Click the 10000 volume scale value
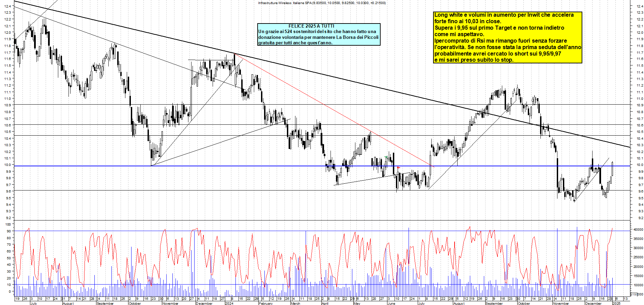Image resolution: width=644 pixels, height=305 pixels. pos(638,285)
